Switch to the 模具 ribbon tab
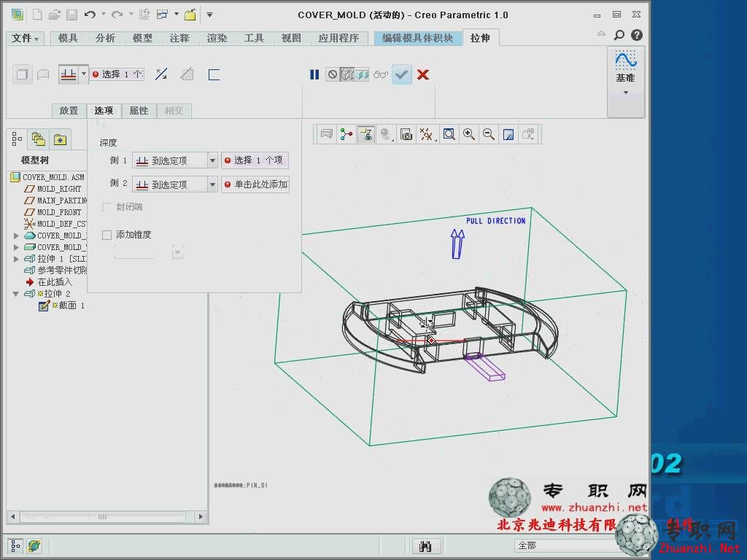 coord(68,38)
